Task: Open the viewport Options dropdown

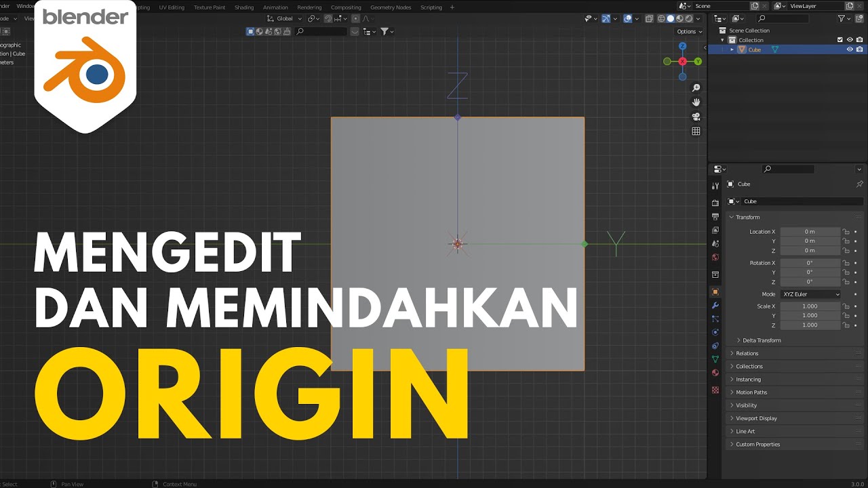Action: 689,31
